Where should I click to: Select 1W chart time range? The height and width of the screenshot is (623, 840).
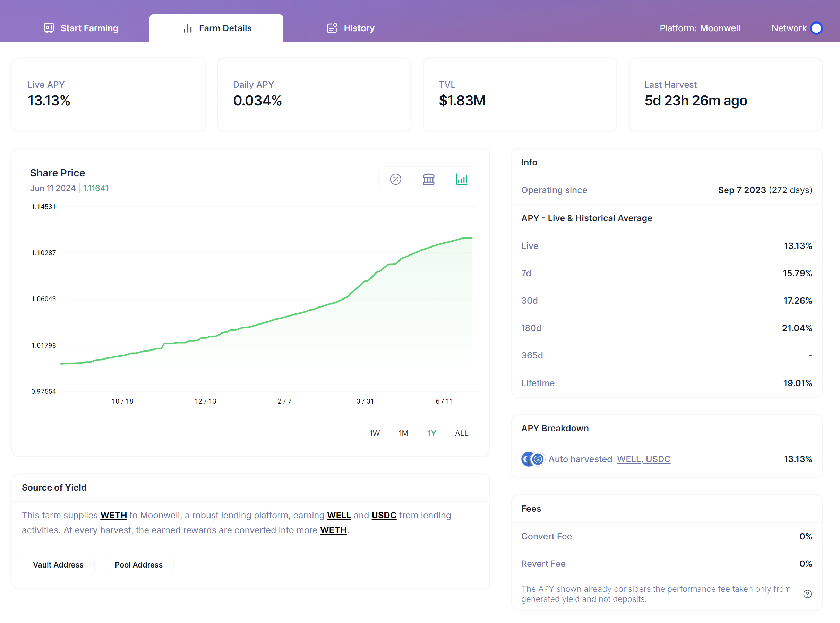[374, 433]
